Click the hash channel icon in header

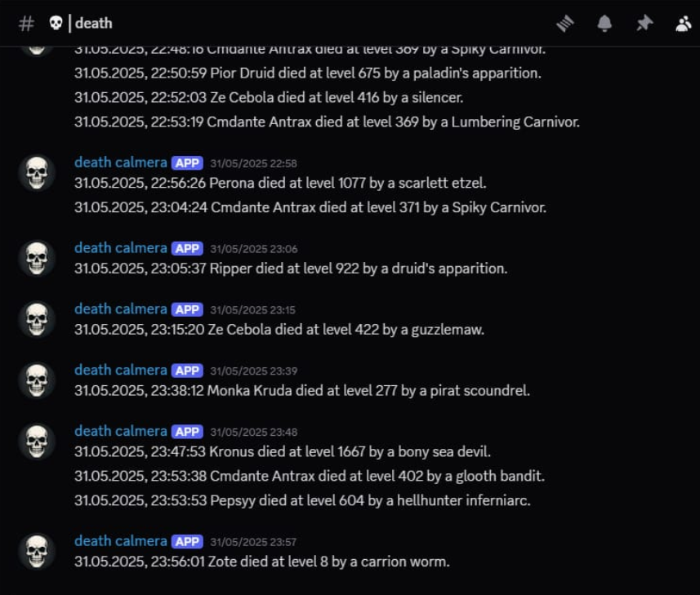pos(26,24)
